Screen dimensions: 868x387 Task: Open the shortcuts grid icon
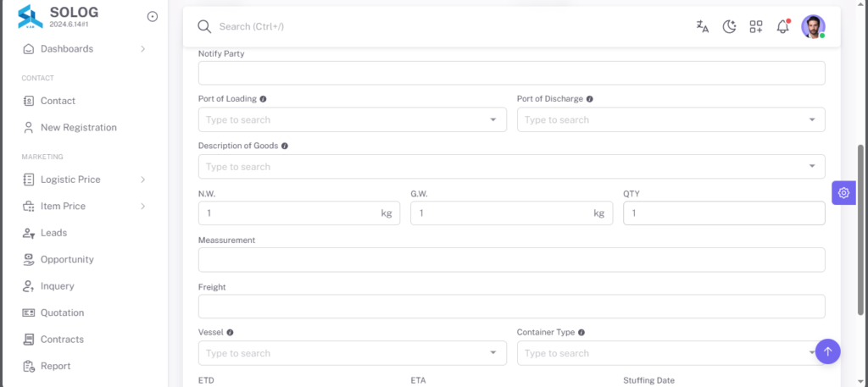755,26
